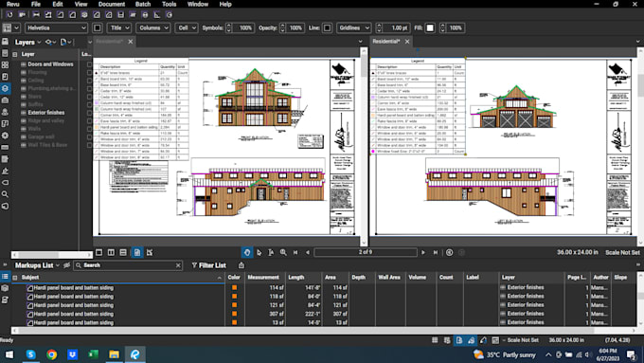Image resolution: width=644 pixels, height=363 pixels.
Task: Open the Fill color swatch
Action: 430,27
